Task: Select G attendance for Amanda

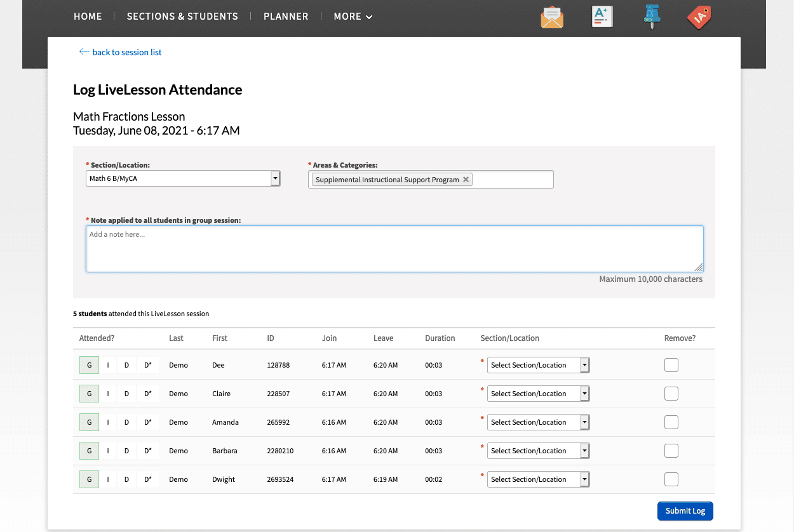Action: click(89, 422)
